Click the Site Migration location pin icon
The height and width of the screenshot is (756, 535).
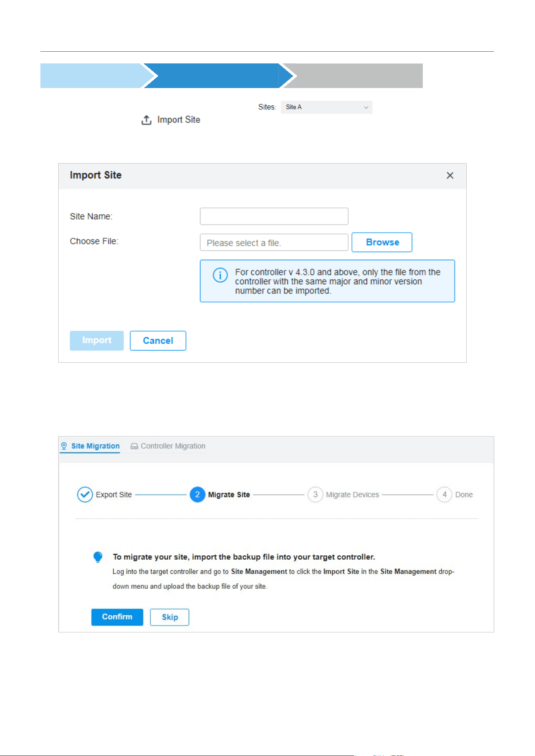pos(64,446)
